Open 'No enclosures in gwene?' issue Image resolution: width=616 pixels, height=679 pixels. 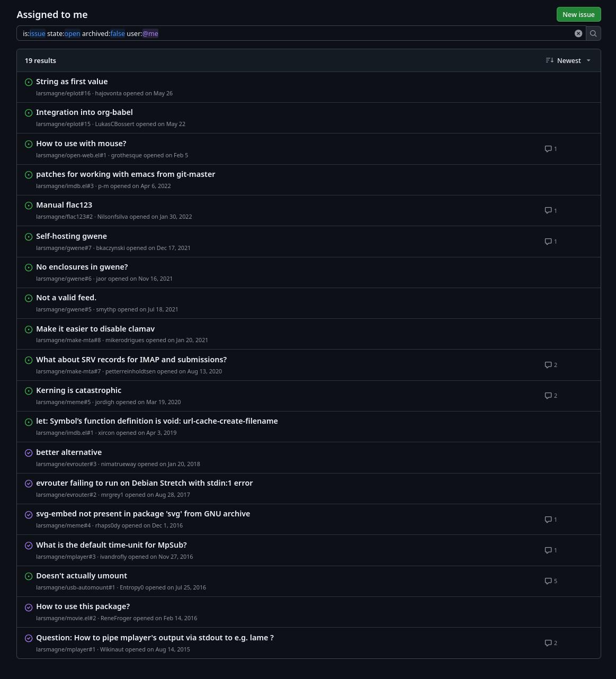coord(82,267)
